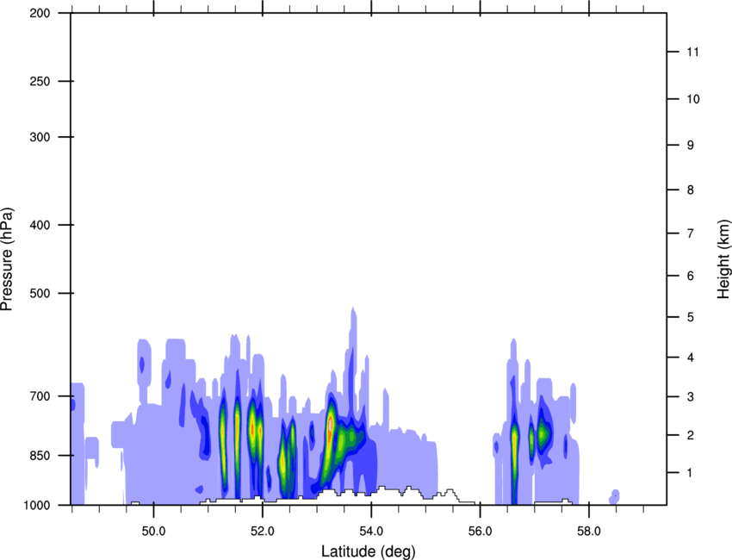Click the 11 km height label
732x560 pixels.
click(x=692, y=52)
